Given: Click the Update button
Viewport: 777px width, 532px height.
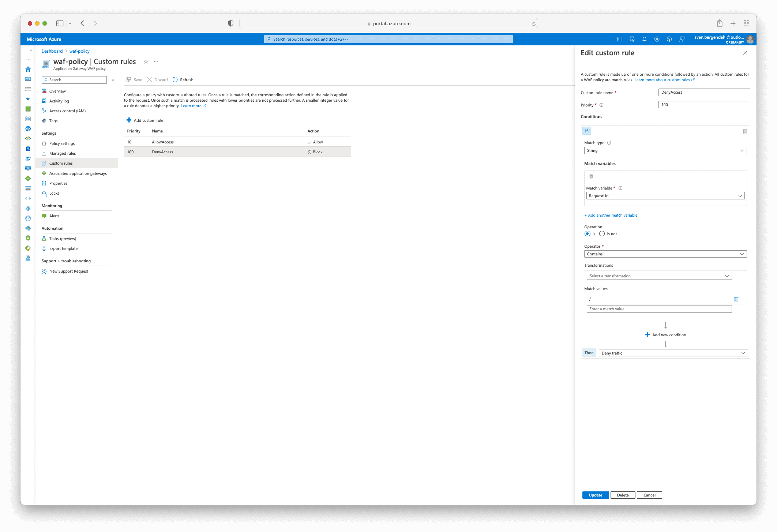Looking at the screenshot, I should click(595, 495).
